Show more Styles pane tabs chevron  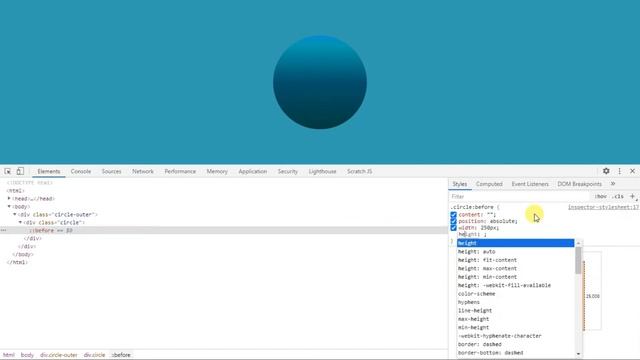tap(613, 184)
